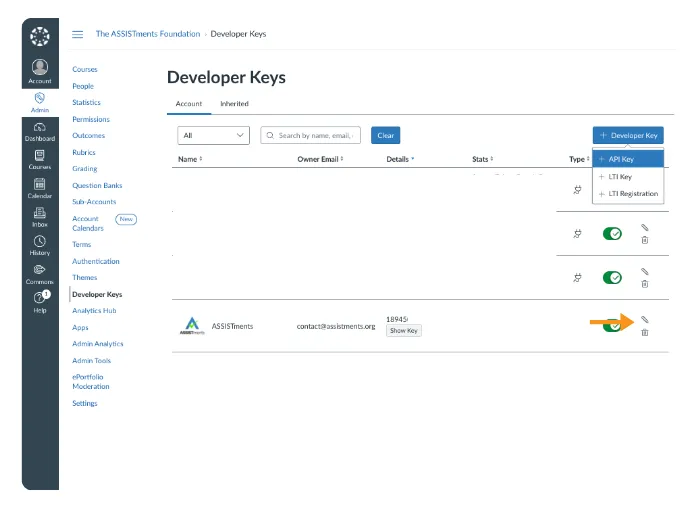Sort the table by Owner Email column
The height and width of the screenshot is (508, 698).
[321, 159]
